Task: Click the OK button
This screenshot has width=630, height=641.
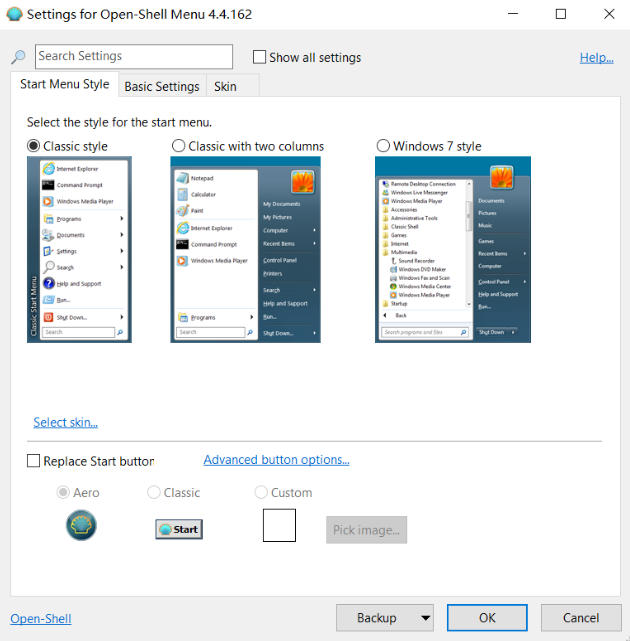Action: (487, 618)
